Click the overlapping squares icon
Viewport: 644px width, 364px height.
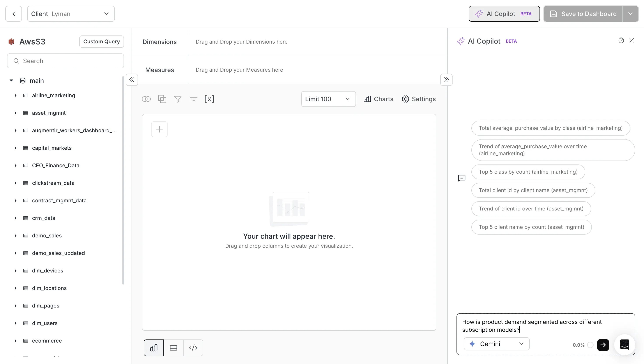pyautogui.click(x=162, y=99)
